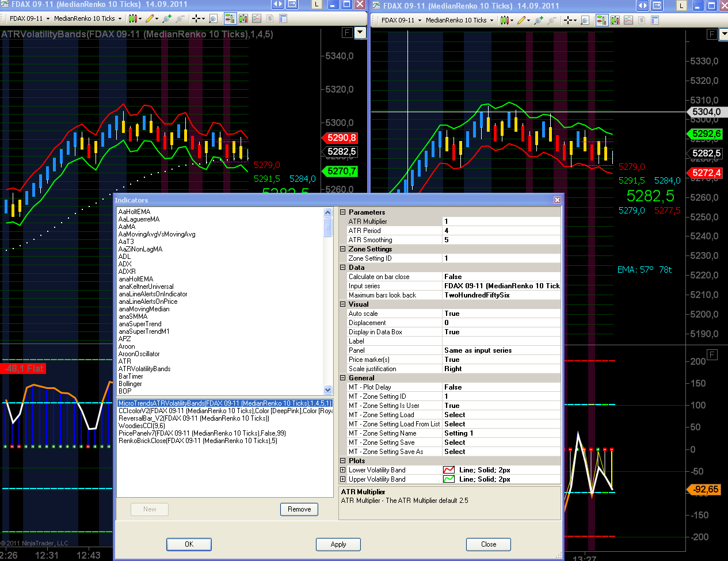Toggle Price marker(s) True value
728x561 pixels.
pyautogui.click(x=501, y=360)
